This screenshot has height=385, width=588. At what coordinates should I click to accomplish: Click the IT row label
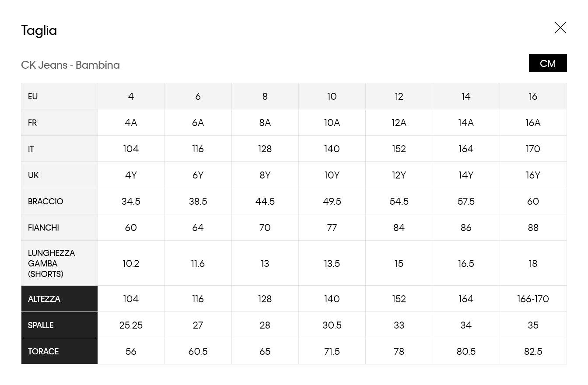31,149
